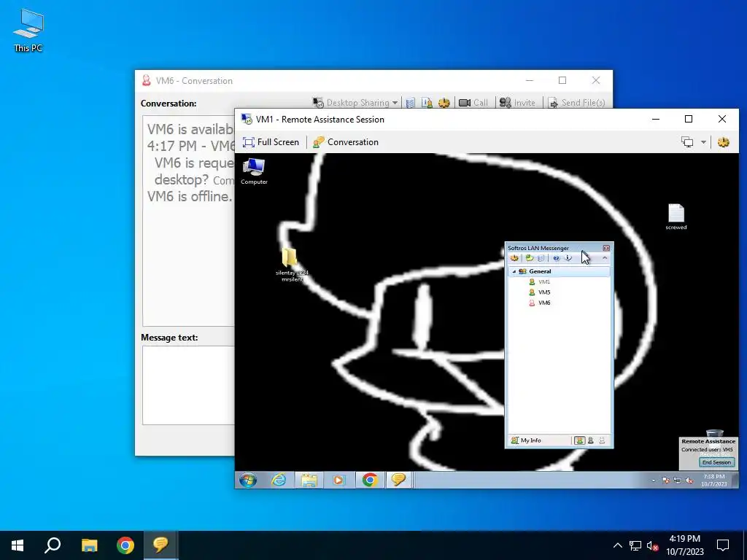
Task: Open Full Screen mode in Remote Assistance Session
Action: pos(271,142)
